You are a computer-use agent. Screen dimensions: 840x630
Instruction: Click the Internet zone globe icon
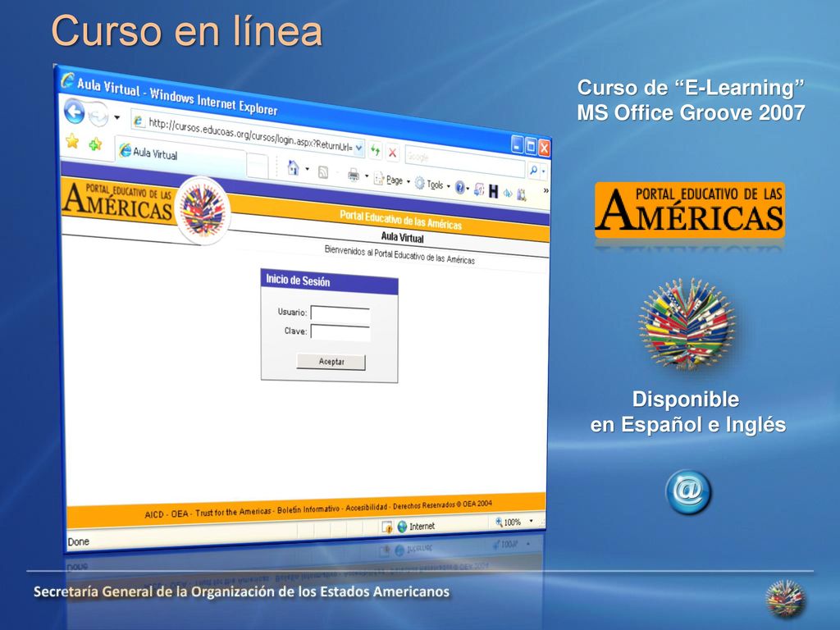click(402, 527)
